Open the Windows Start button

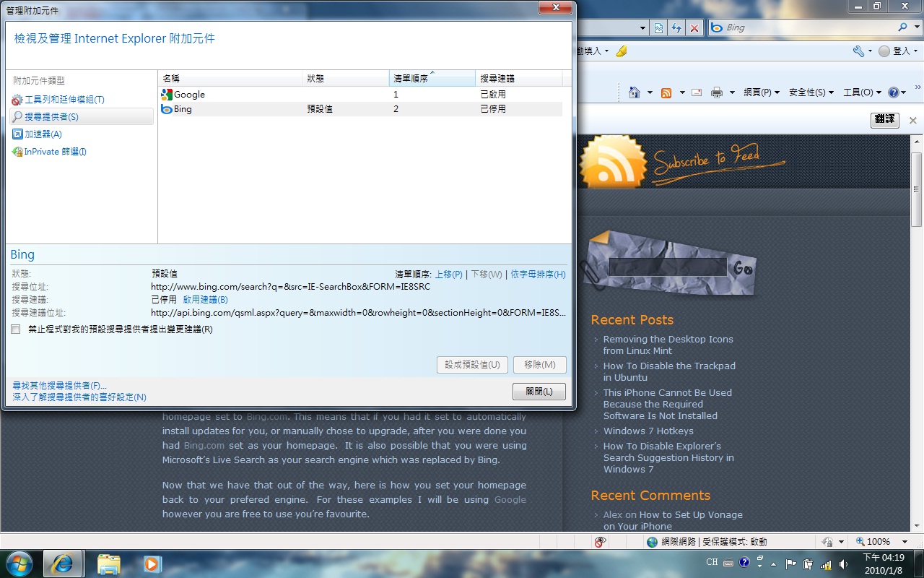(19, 563)
